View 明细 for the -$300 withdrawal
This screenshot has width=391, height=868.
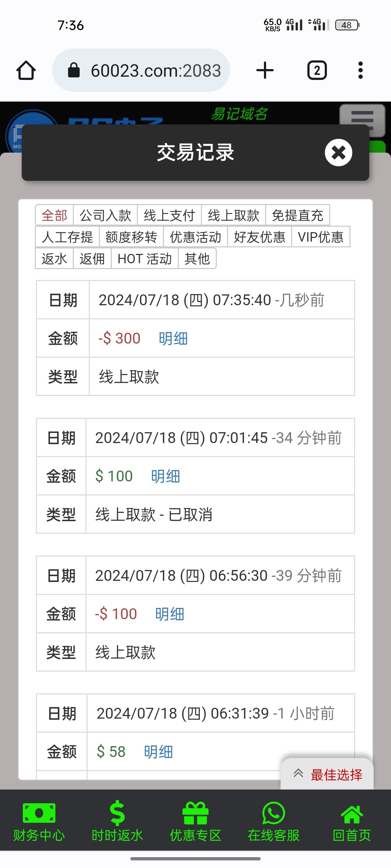pyautogui.click(x=173, y=339)
